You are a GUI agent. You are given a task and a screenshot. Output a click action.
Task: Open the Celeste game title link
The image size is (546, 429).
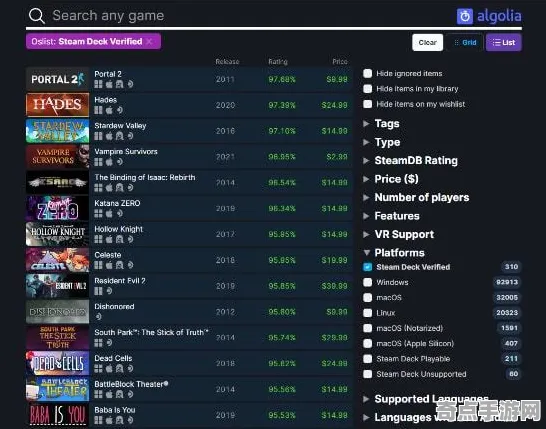[x=108, y=255]
